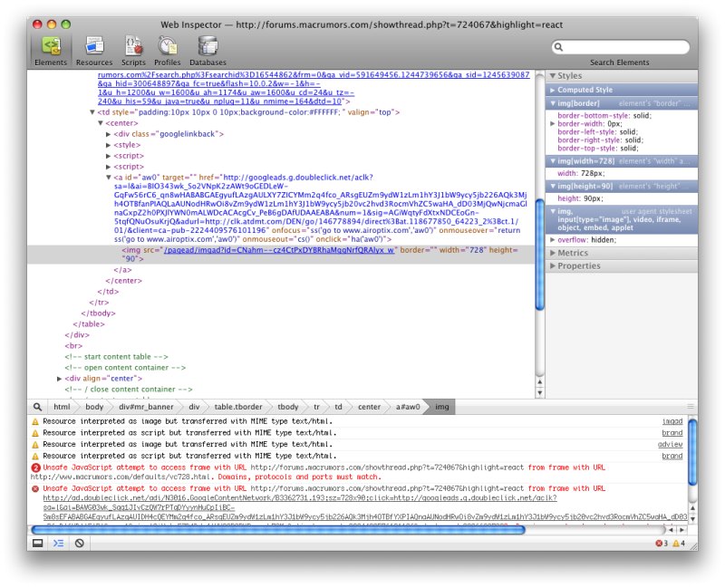The width and height of the screenshot is (725, 588).
Task: Expand the Metrics section
Action: [572, 253]
